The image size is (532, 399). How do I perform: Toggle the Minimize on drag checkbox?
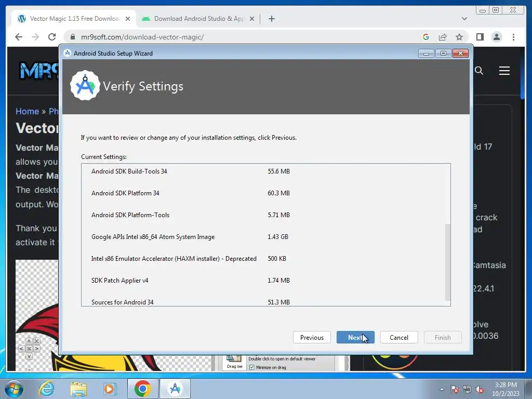click(252, 367)
